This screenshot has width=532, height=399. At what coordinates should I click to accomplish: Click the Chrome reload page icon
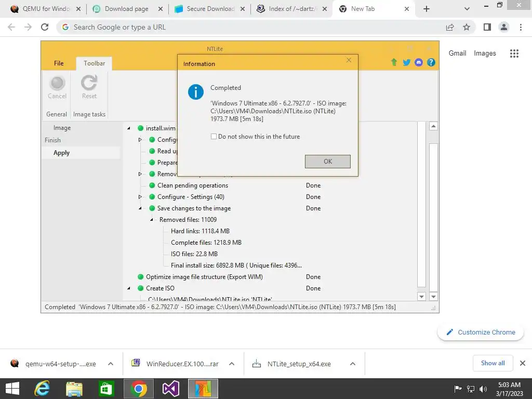pyautogui.click(x=45, y=27)
